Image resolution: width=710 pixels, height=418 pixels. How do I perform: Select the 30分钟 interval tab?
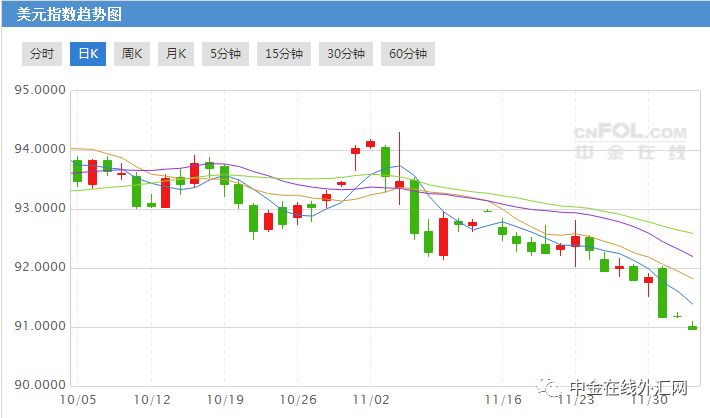pos(346,54)
